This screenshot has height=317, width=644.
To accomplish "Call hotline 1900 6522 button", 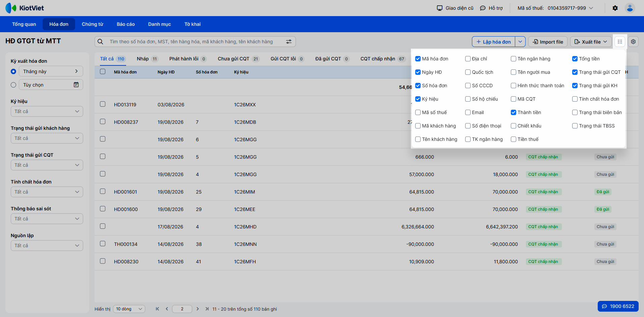I will click(618, 306).
